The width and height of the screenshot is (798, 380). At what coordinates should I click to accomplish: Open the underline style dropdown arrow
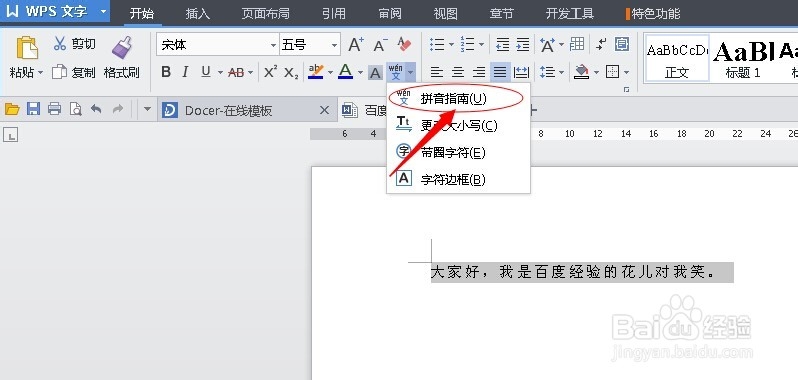[220, 73]
